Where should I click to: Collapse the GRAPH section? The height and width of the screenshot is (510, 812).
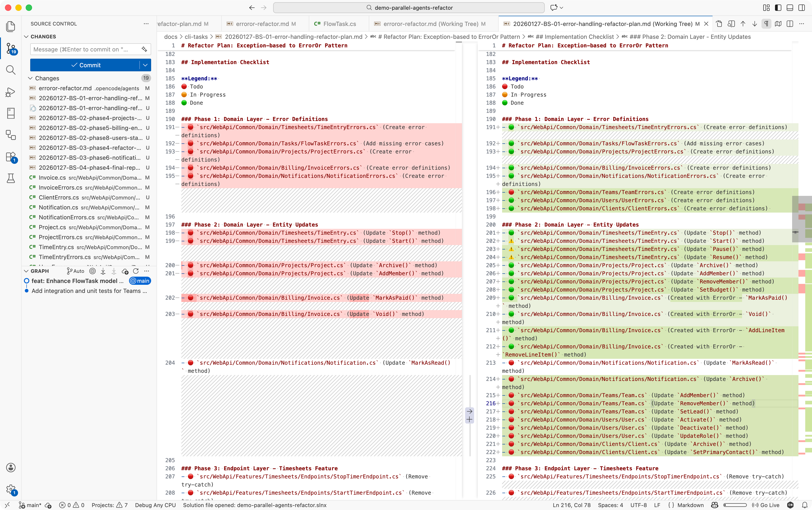pos(26,271)
